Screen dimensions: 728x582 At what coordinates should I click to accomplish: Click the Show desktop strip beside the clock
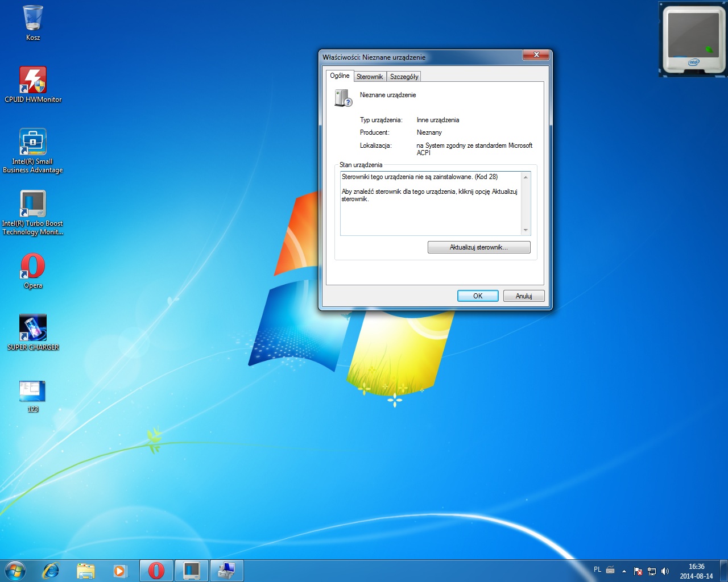(x=723, y=571)
